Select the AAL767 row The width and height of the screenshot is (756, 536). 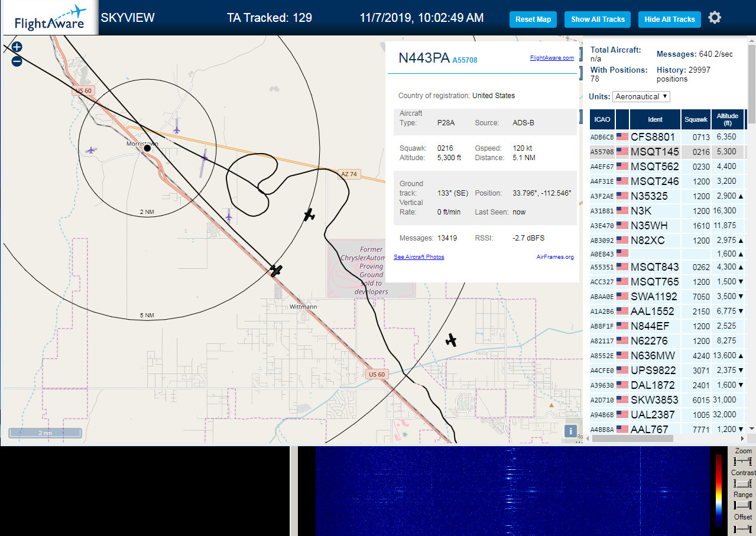(667, 429)
